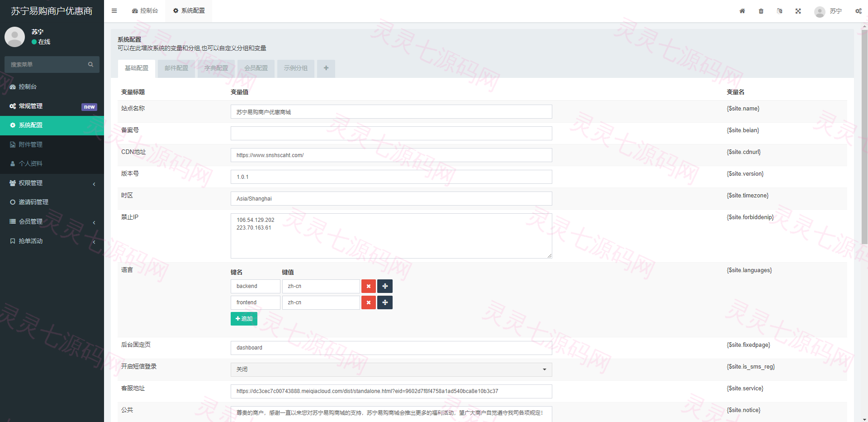Switch to 基础配置 tab
Image resolution: width=868 pixels, height=422 pixels.
137,68
